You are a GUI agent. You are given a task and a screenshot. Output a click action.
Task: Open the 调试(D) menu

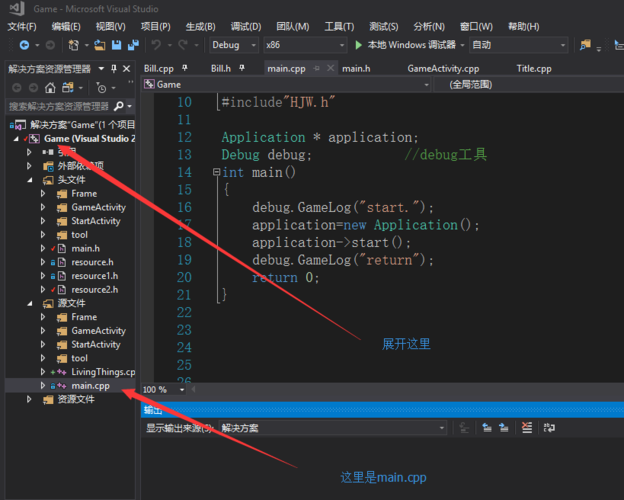click(246, 27)
